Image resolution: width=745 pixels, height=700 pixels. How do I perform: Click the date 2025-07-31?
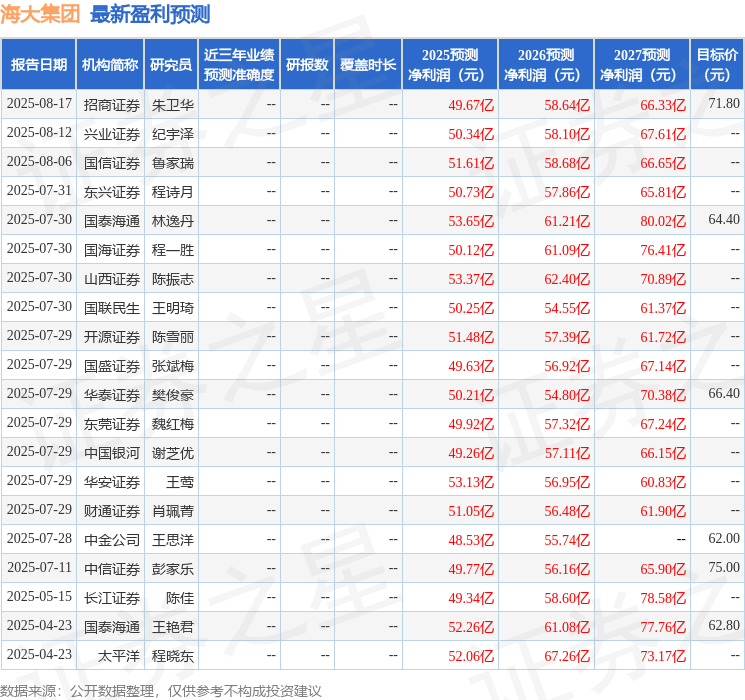39,191
